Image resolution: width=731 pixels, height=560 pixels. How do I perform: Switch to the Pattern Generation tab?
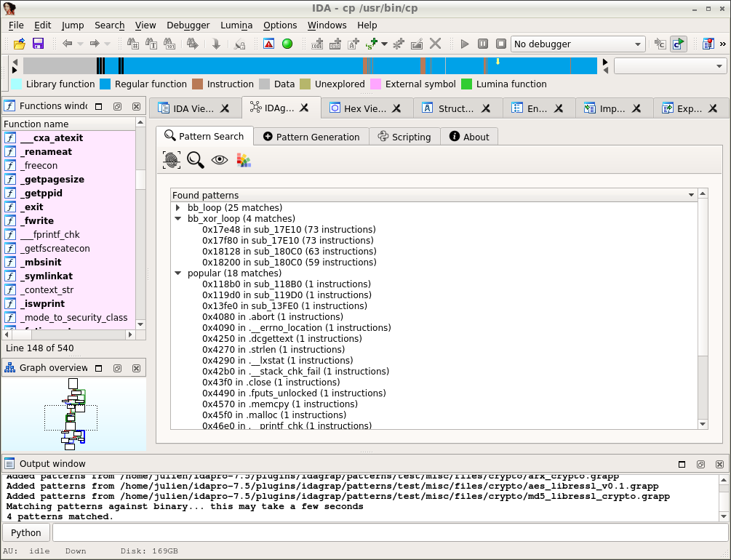311,137
